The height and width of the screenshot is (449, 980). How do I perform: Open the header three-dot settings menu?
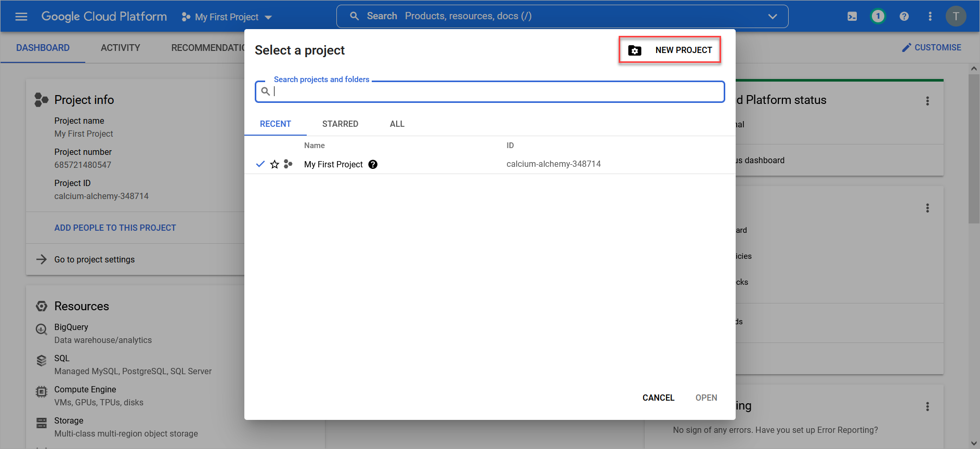pyautogui.click(x=930, y=17)
